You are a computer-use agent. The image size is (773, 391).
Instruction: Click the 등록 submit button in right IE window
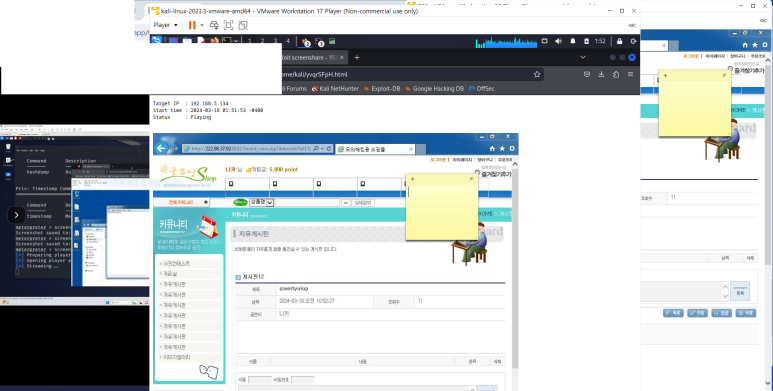tap(739, 290)
